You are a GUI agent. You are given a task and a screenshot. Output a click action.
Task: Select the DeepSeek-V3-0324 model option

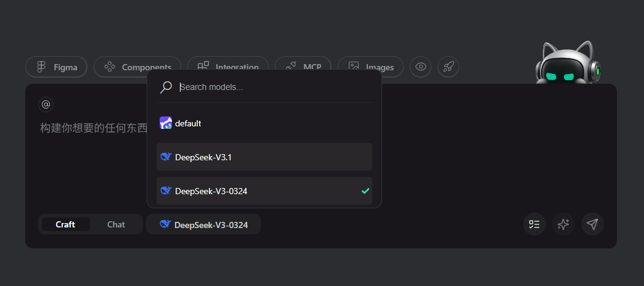(x=264, y=190)
